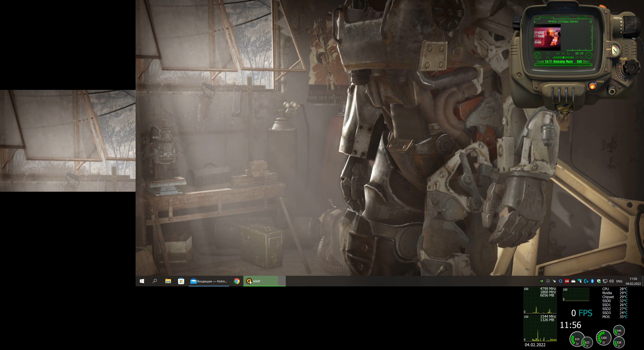Open Windows Security shield tray icon
This screenshot has width=644, height=350.
tap(599, 281)
